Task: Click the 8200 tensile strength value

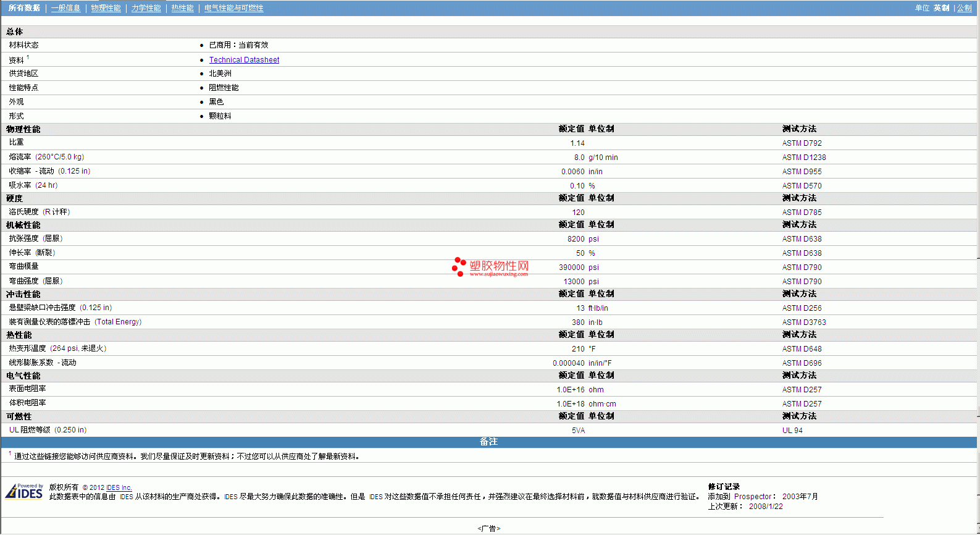Action: [x=576, y=239]
